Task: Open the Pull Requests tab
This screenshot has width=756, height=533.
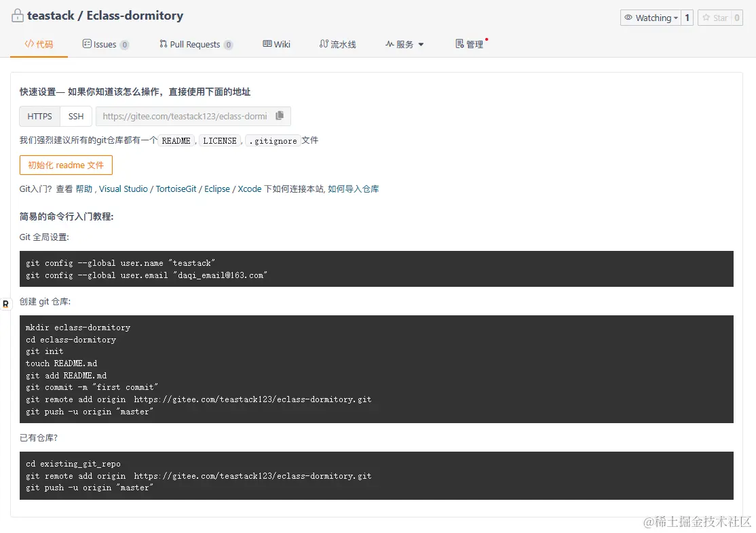Action: click(x=196, y=44)
